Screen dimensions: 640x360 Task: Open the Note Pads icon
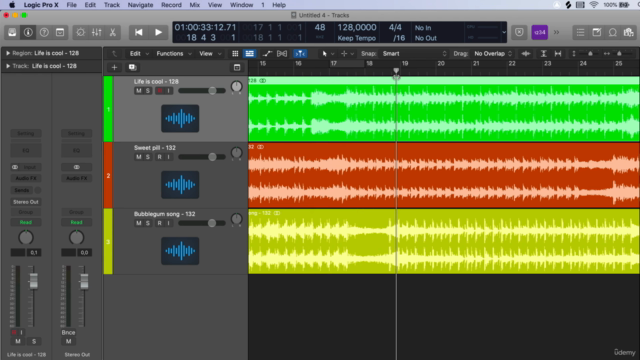597,32
